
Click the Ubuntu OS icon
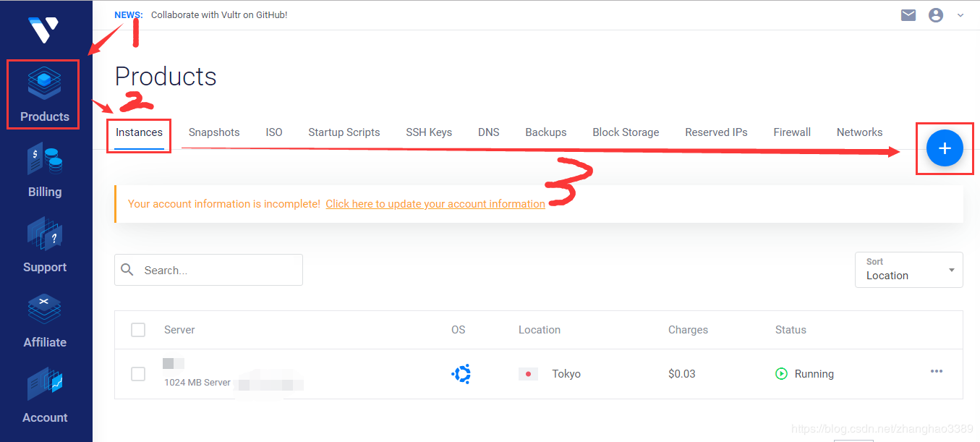[x=461, y=374]
